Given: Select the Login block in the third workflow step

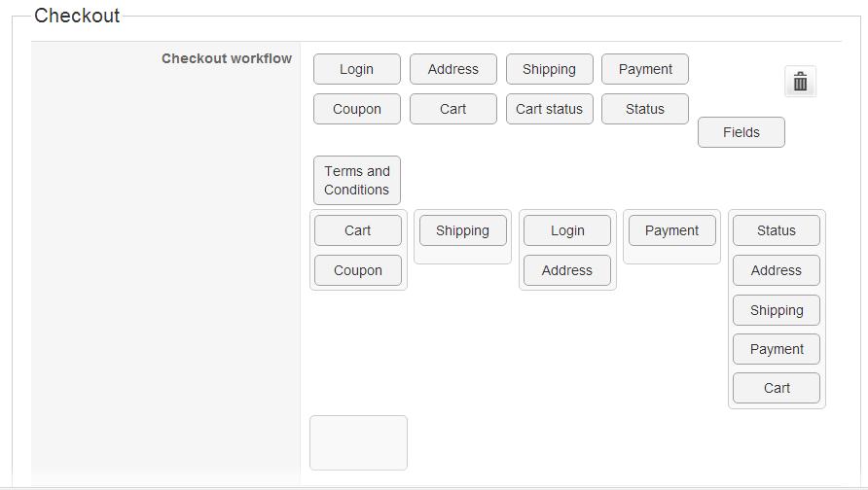Looking at the screenshot, I should coord(566,230).
